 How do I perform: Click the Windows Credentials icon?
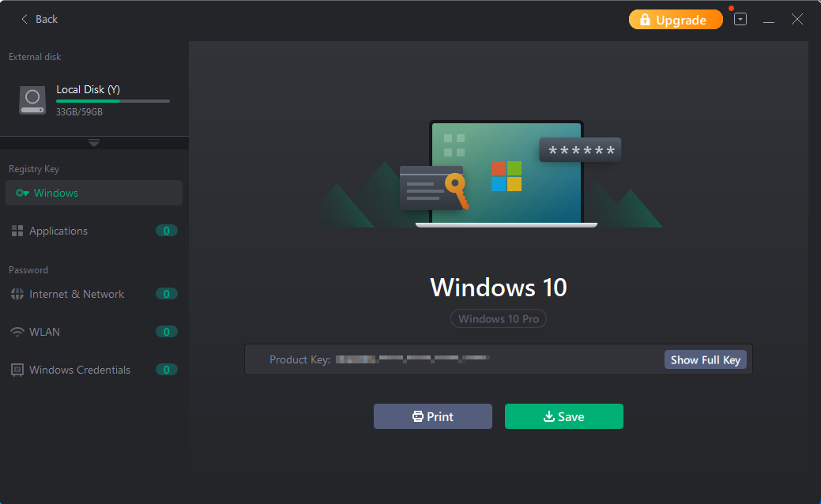click(17, 370)
